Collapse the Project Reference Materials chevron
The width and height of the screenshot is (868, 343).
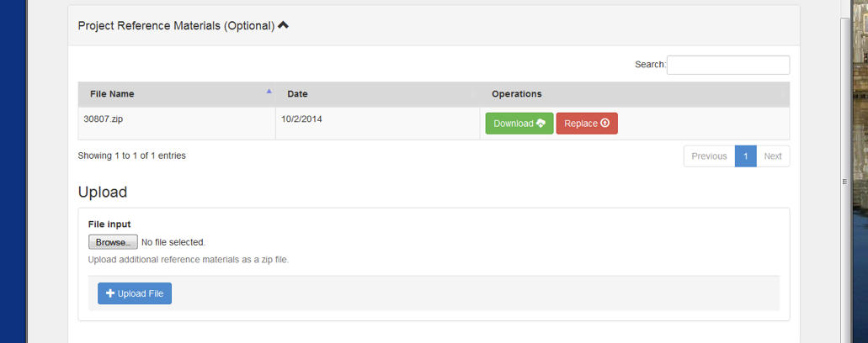click(283, 25)
